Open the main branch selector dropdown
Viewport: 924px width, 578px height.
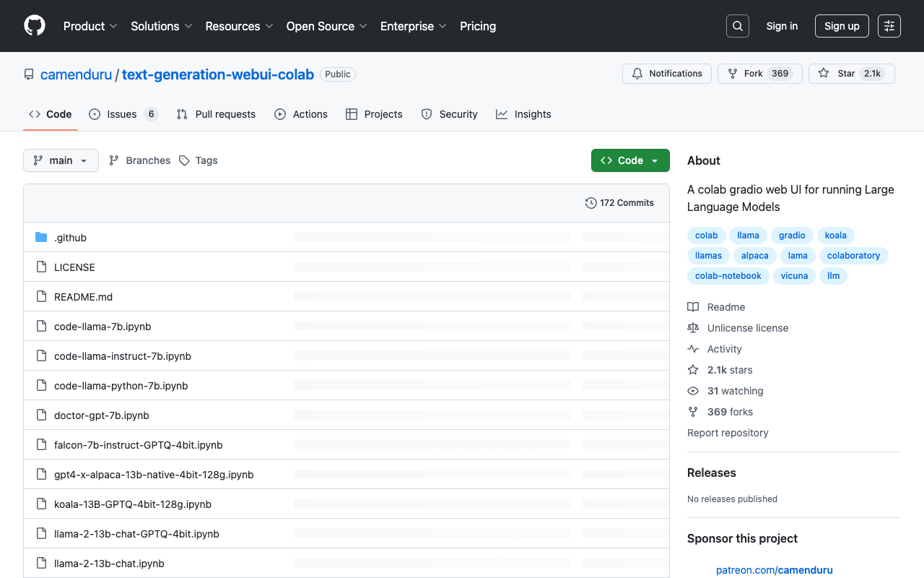(61, 160)
